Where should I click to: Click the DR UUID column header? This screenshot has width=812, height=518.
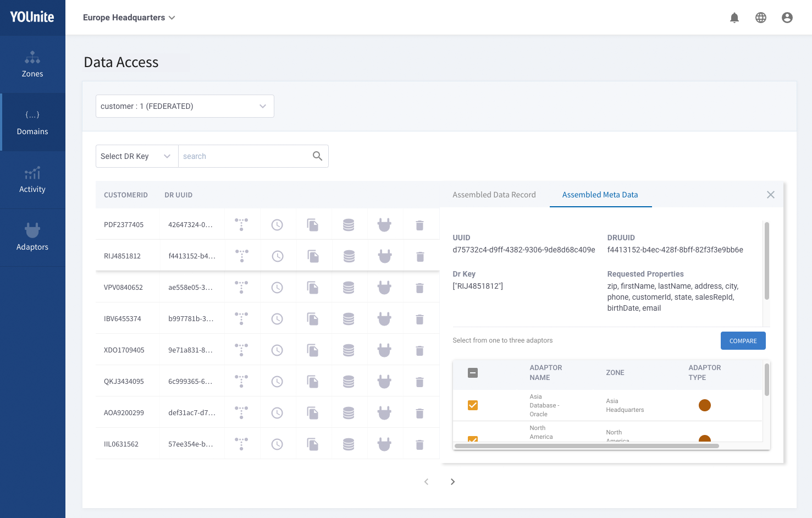click(x=179, y=195)
